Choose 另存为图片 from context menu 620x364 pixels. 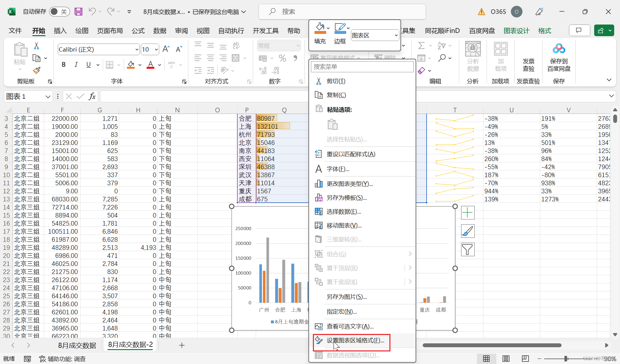click(x=362, y=297)
